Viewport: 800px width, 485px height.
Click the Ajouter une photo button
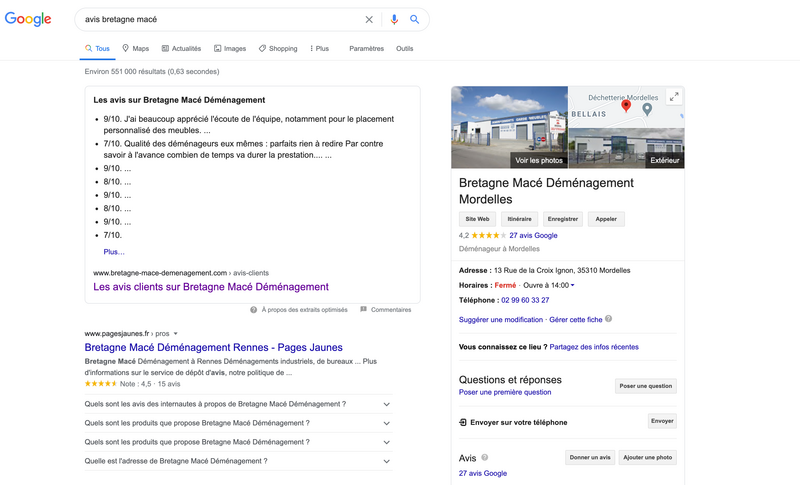(647, 457)
